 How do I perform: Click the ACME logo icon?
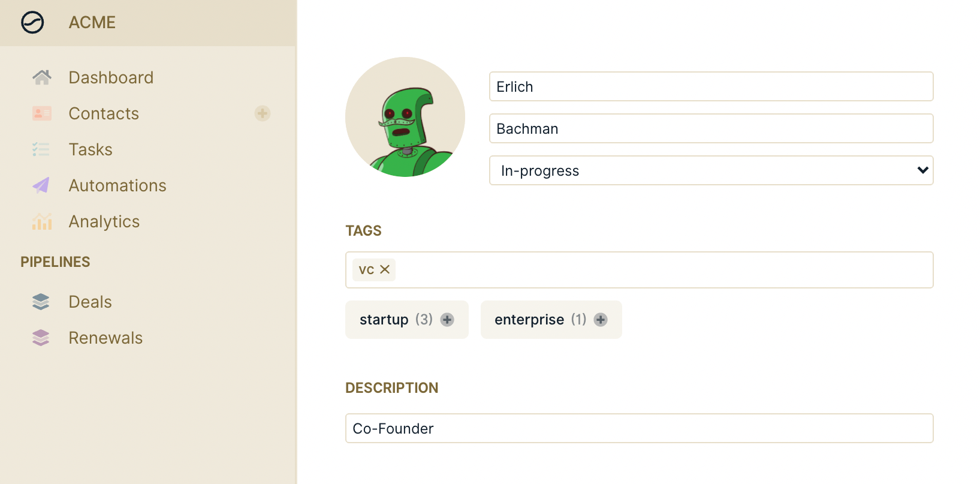tap(32, 23)
